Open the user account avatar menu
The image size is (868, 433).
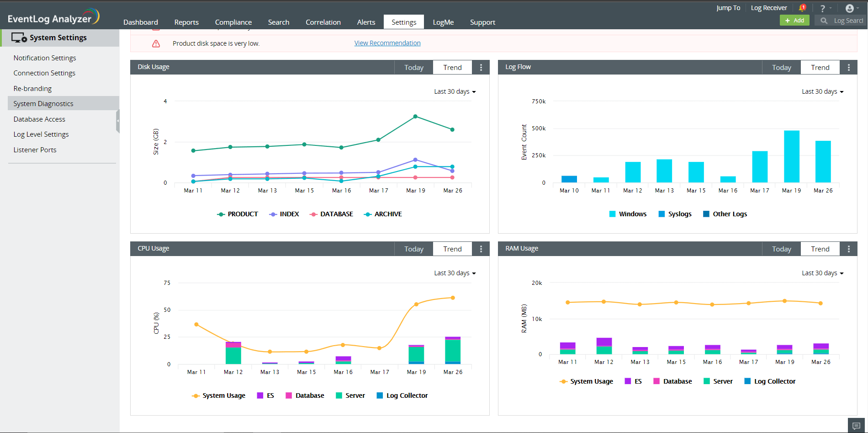pyautogui.click(x=850, y=8)
